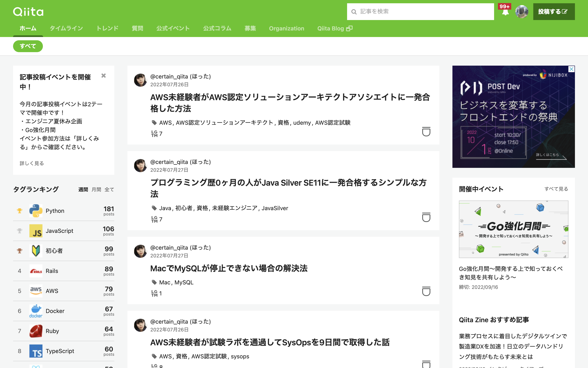Close the POST Dev advertisement
Screen dimensions: 588x368
pyautogui.click(x=571, y=69)
